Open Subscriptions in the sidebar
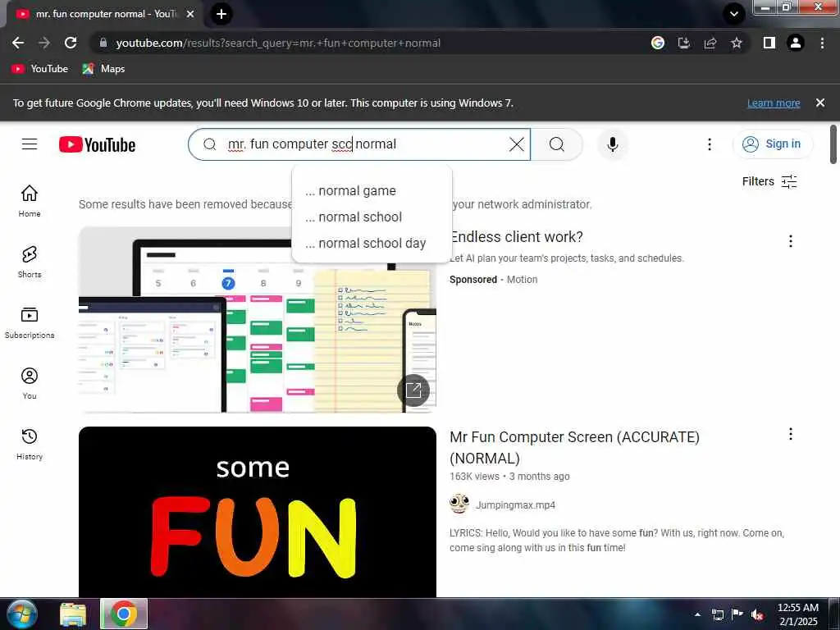The width and height of the screenshot is (840, 630). 30,323
